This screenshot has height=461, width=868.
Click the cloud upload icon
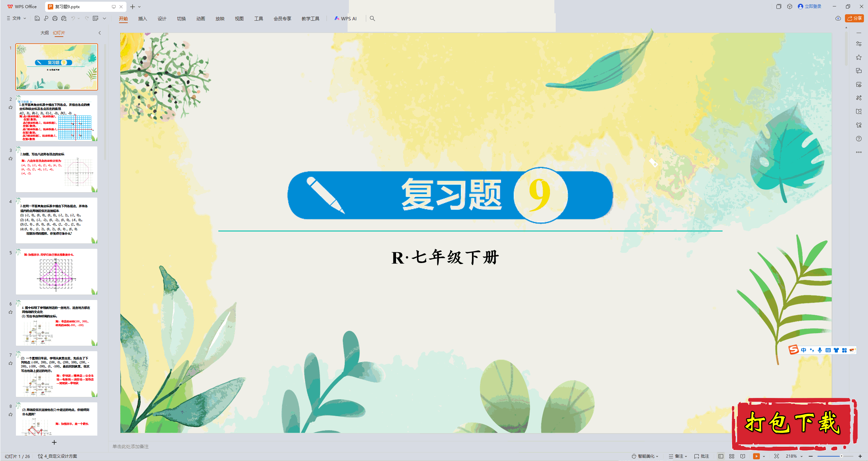click(x=838, y=18)
